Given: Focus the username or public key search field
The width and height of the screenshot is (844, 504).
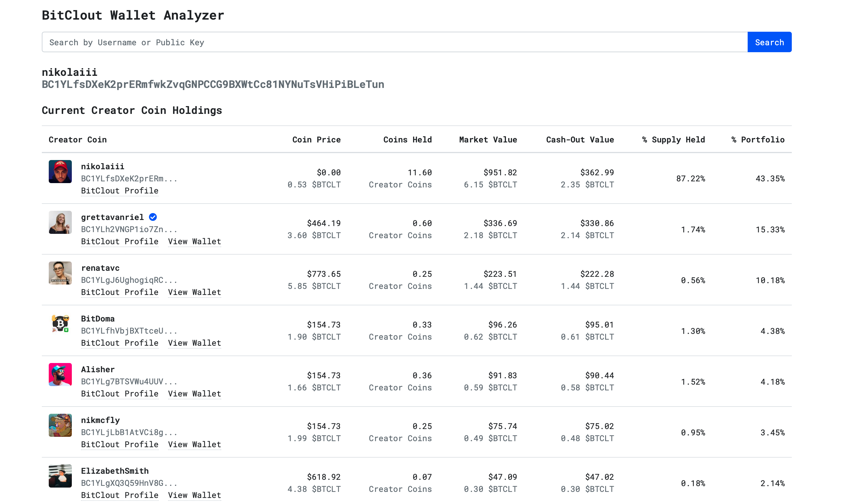Looking at the screenshot, I should coord(394,42).
